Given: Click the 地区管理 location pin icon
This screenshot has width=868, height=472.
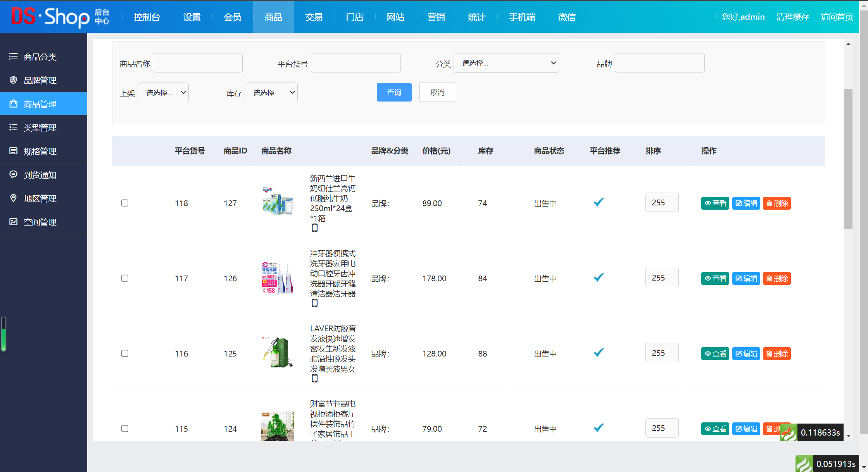Looking at the screenshot, I should click(14, 198).
